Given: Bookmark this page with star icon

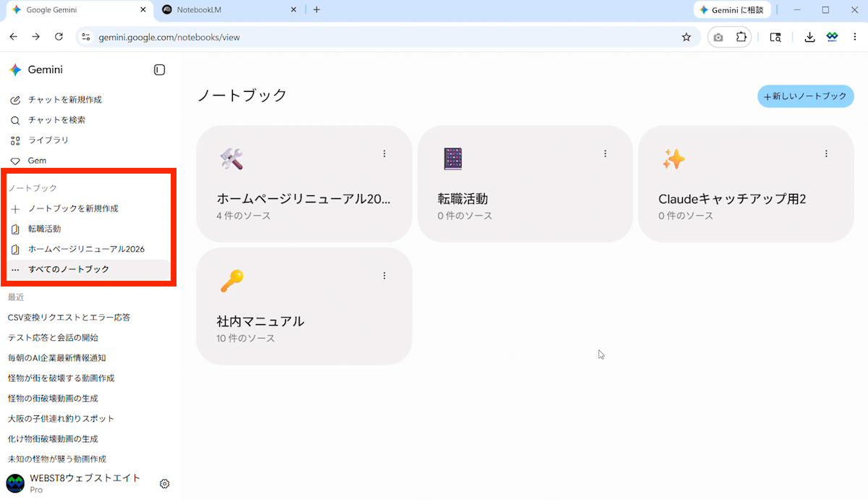Looking at the screenshot, I should (x=686, y=37).
